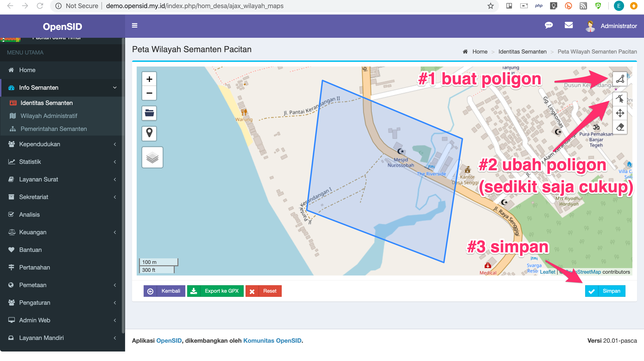644x361 pixels.
Task: Select the drag layers move tool
Action: click(x=620, y=113)
